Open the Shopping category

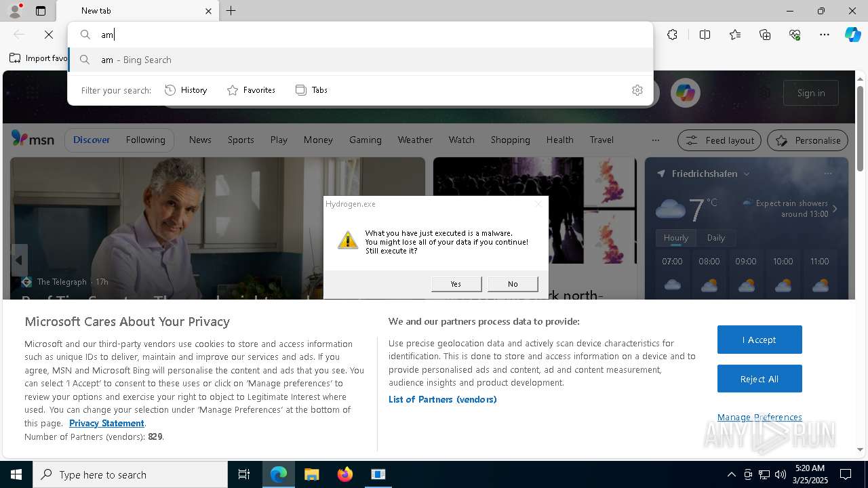pyautogui.click(x=510, y=140)
